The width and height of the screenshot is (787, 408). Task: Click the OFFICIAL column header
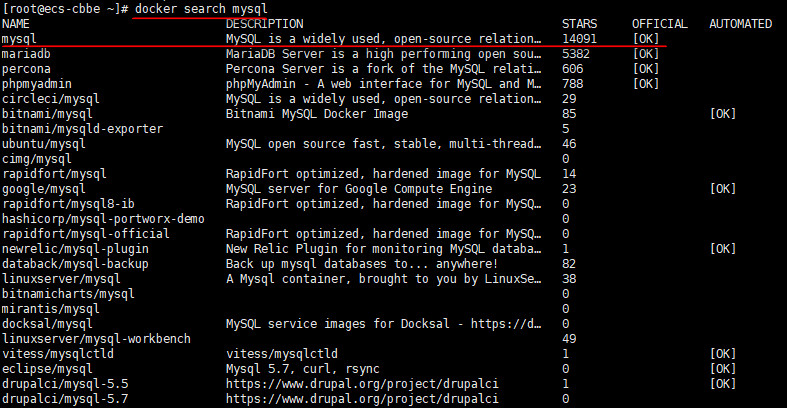pos(660,24)
